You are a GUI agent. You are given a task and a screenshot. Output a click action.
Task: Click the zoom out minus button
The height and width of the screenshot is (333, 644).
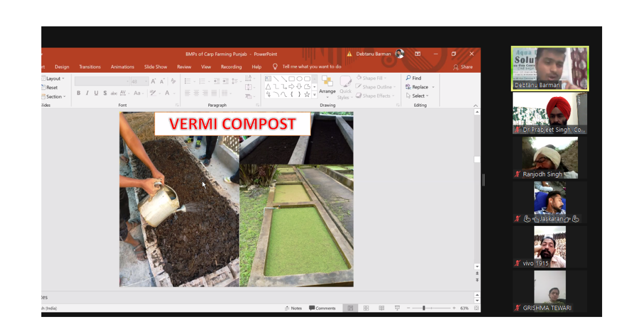(408, 308)
